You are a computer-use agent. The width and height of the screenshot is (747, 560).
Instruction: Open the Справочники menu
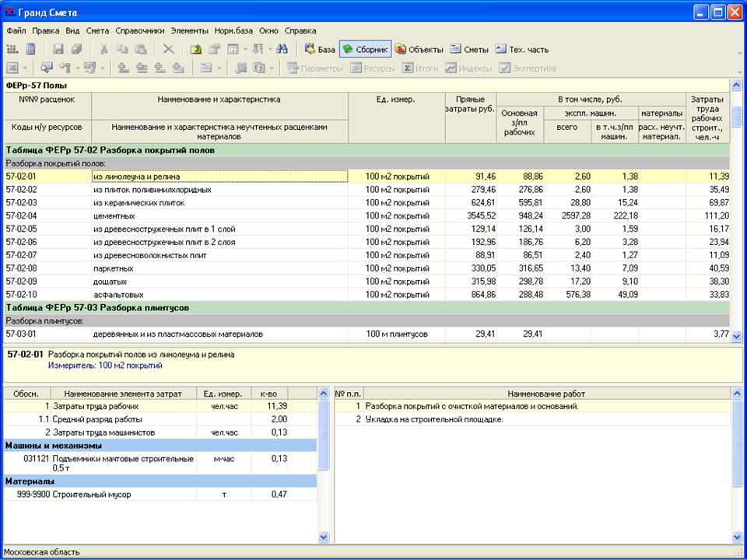point(140,31)
